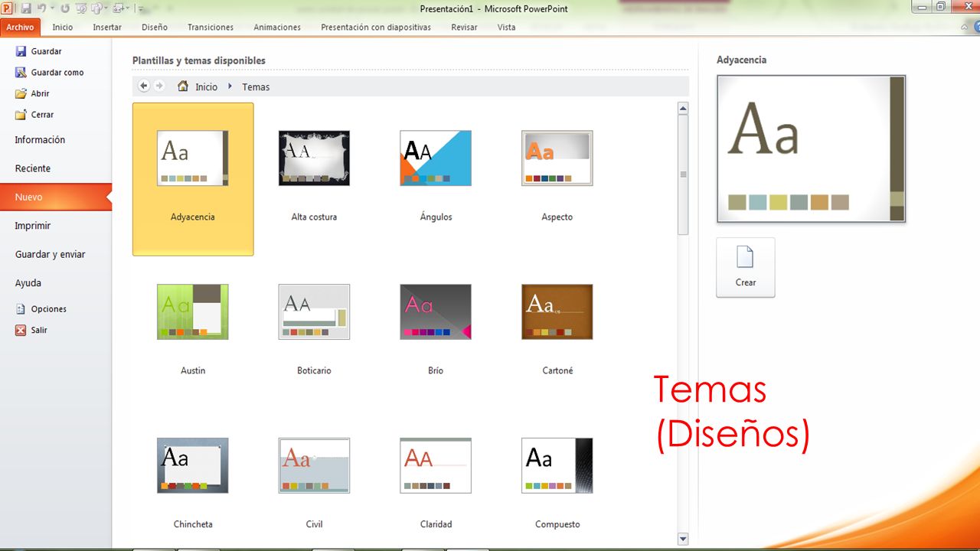
Task: Select Reciente in the backstage menu
Action: coord(56,168)
